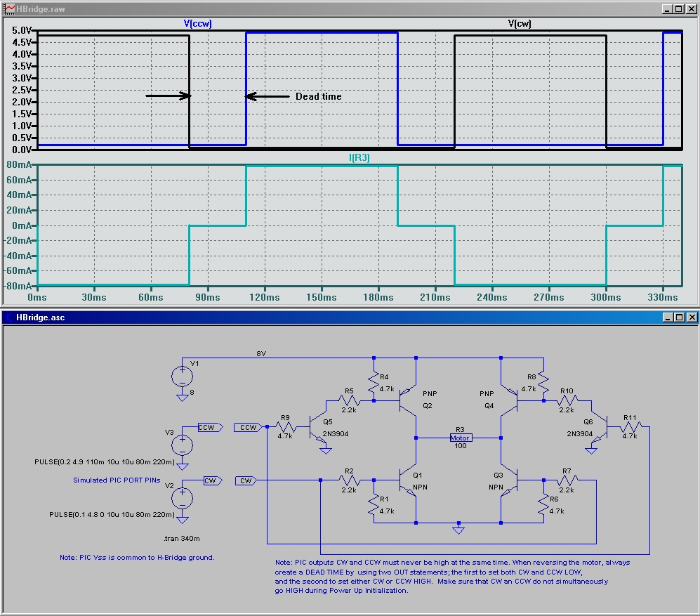Click the 'PIC Vss is common' note
This screenshot has height=616, width=700.
coord(137,558)
